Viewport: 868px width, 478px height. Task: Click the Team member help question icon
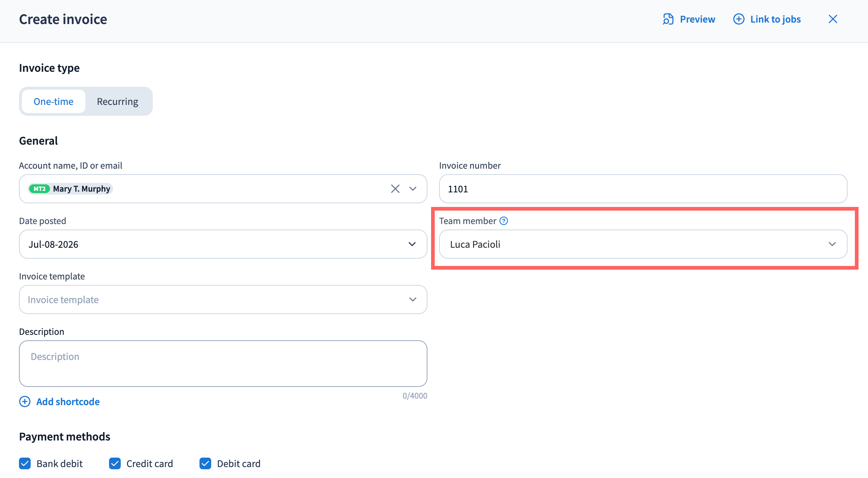[x=503, y=221]
